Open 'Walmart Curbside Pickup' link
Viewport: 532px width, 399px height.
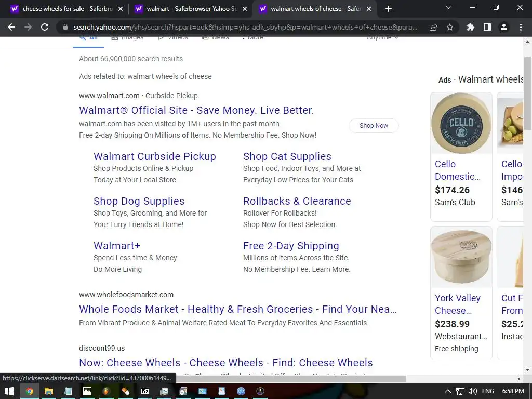pyautogui.click(x=155, y=156)
